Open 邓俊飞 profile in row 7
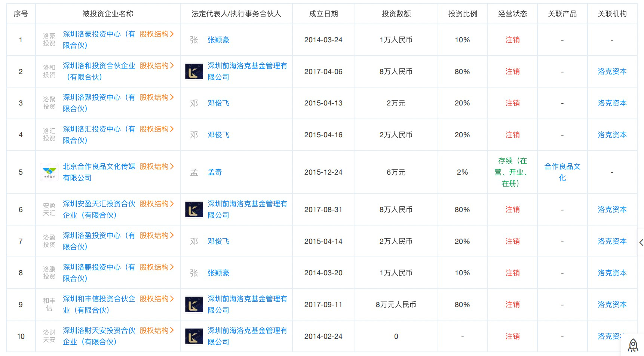The image size is (644, 356). tap(218, 242)
